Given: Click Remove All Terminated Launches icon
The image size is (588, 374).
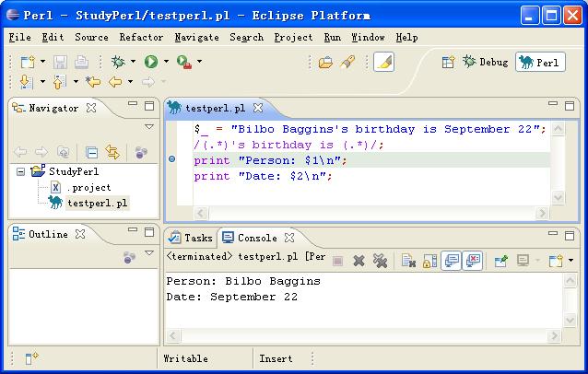Looking at the screenshot, I should pos(380,262).
